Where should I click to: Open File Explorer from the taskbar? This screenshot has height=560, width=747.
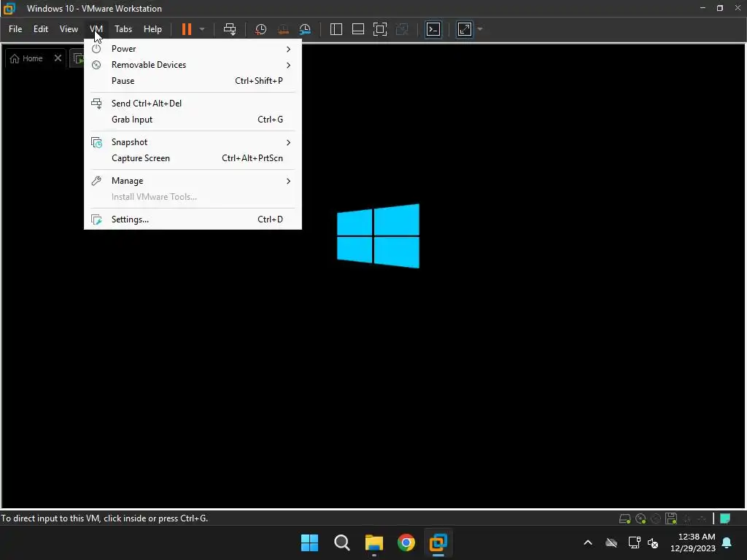(374, 542)
